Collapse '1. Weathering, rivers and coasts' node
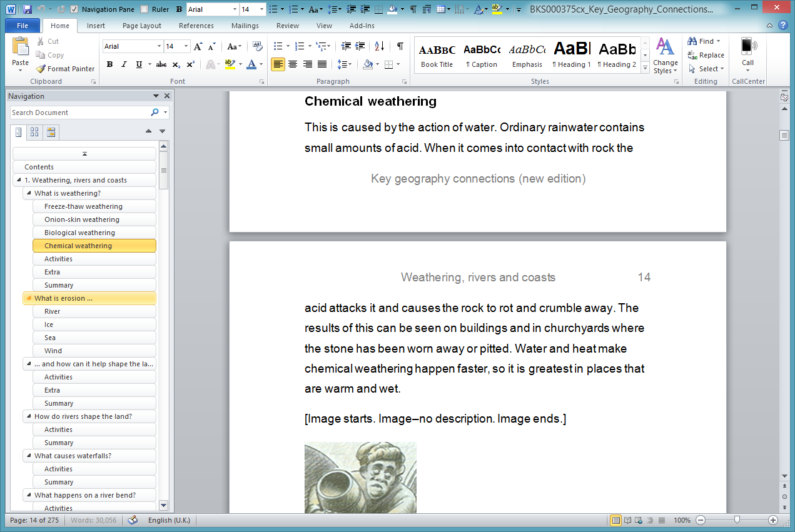The image size is (795, 532). click(x=19, y=180)
